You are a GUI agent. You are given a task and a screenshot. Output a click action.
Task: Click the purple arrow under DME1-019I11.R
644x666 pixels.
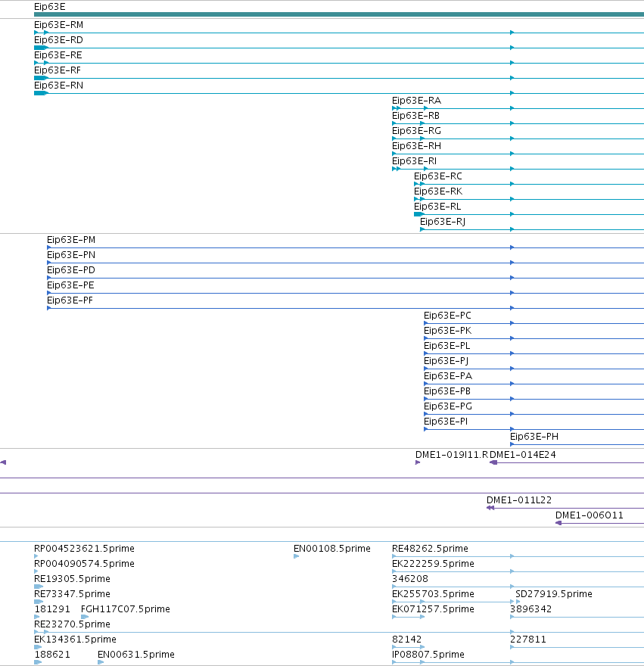pos(418,462)
